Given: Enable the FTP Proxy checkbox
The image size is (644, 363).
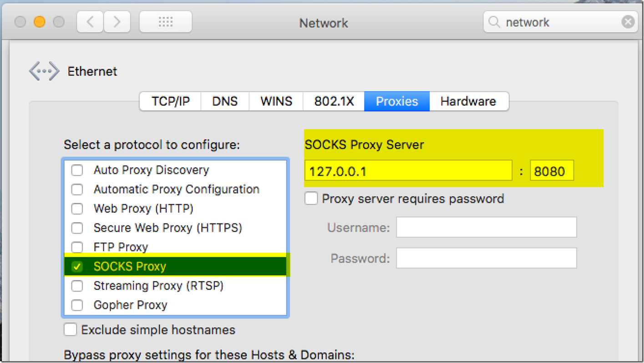Looking at the screenshot, I should click(77, 247).
